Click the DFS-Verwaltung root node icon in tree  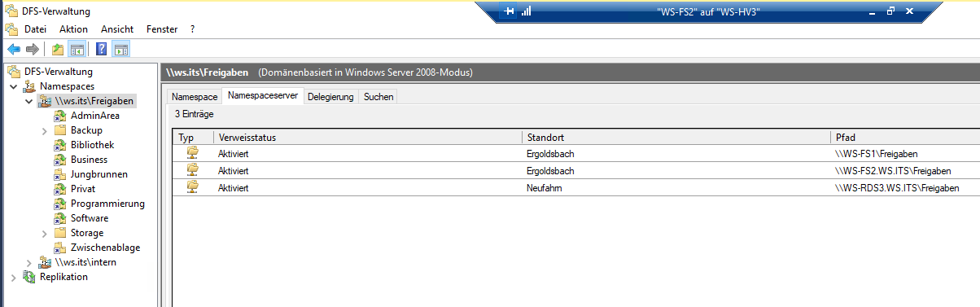14,71
